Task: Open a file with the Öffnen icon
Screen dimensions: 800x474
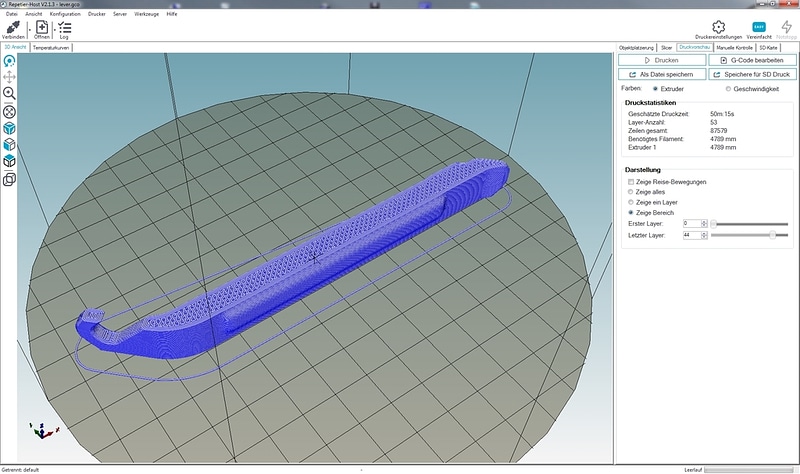Action: [42, 27]
